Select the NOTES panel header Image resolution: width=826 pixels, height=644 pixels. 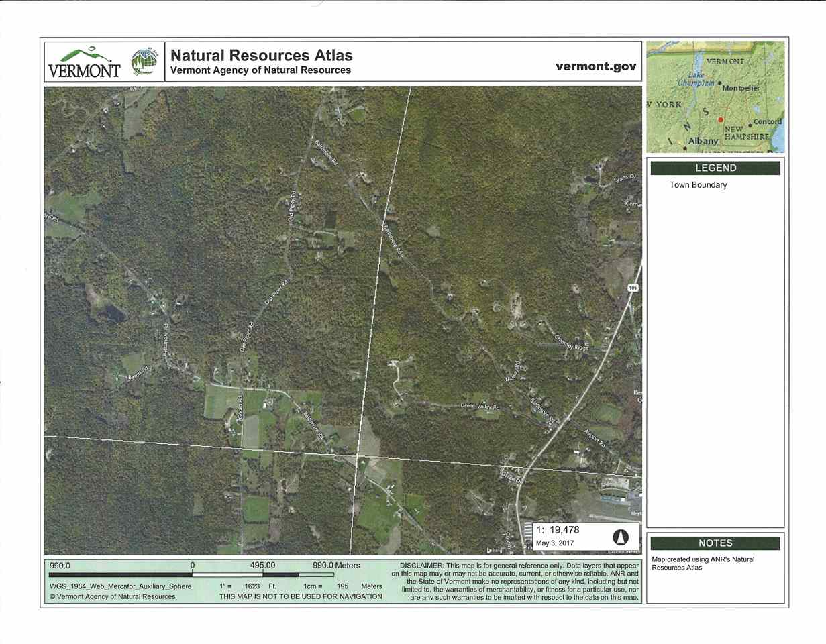(x=715, y=543)
